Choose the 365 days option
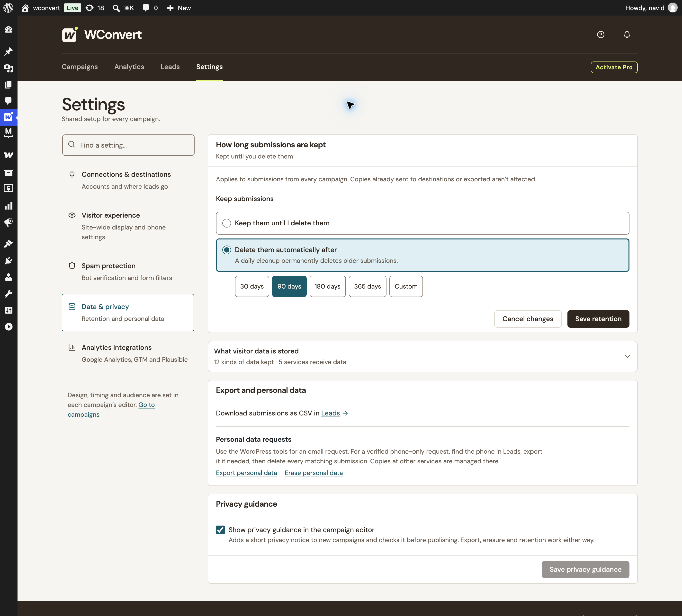682x616 pixels. (x=367, y=286)
